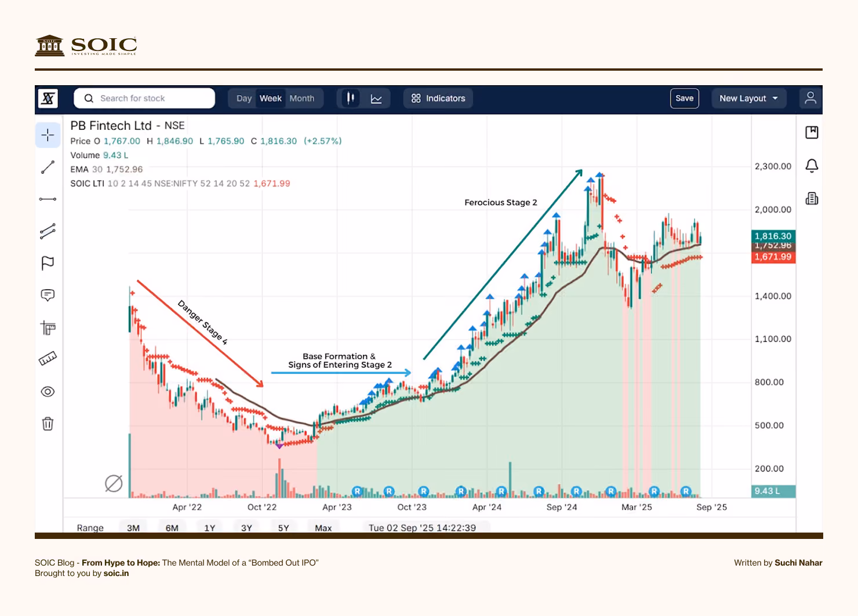858x616 pixels.
Task: Select the ruler measure tool
Action: coord(48,359)
